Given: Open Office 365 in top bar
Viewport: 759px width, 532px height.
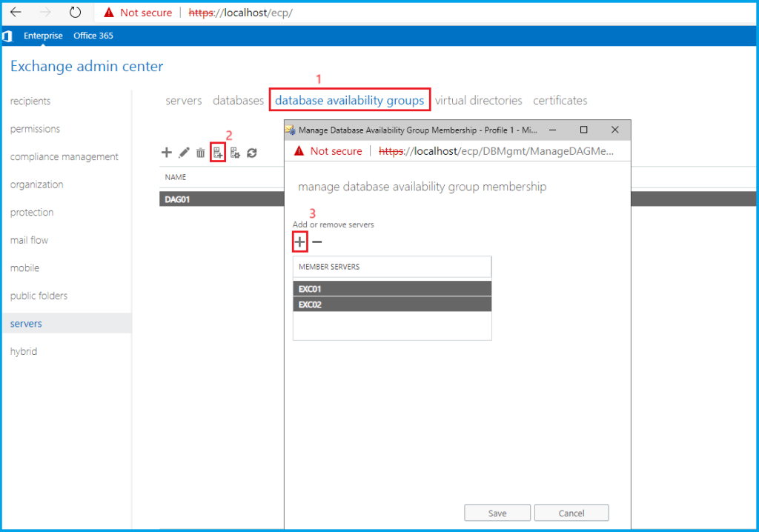Looking at the screenshot, I should coord(93,36).
